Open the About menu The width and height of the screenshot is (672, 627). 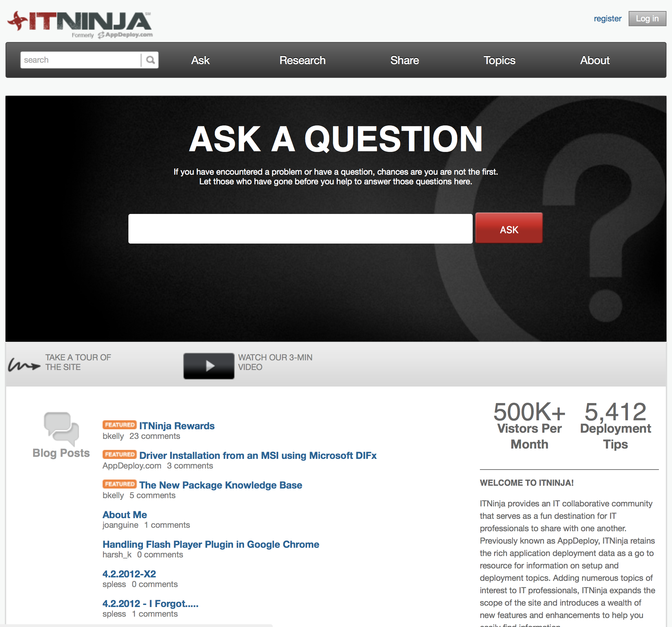click(x=595, y=60)
